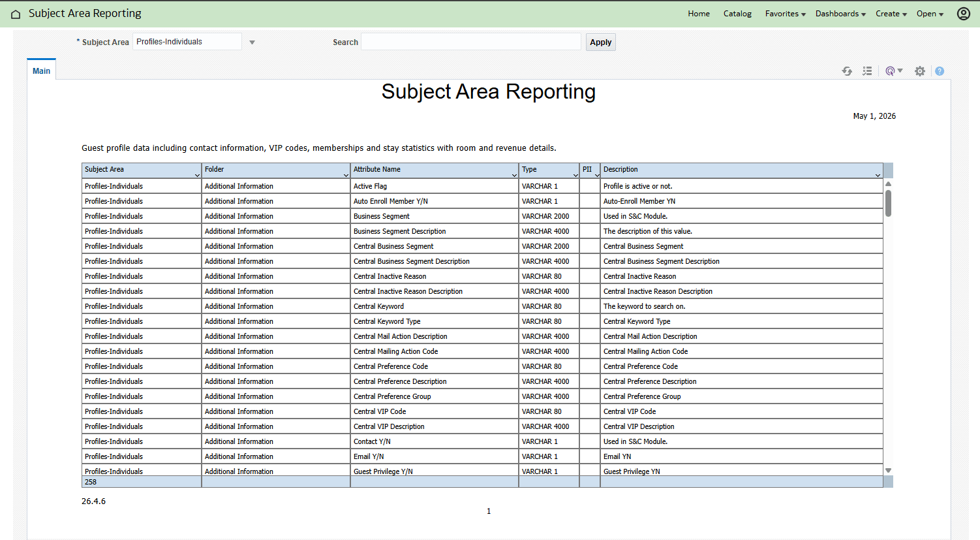Image resolution: width=980 pixels, height=540 pixels.
Task: Open the settings gear icon
Action: click(x=920, y=71)
